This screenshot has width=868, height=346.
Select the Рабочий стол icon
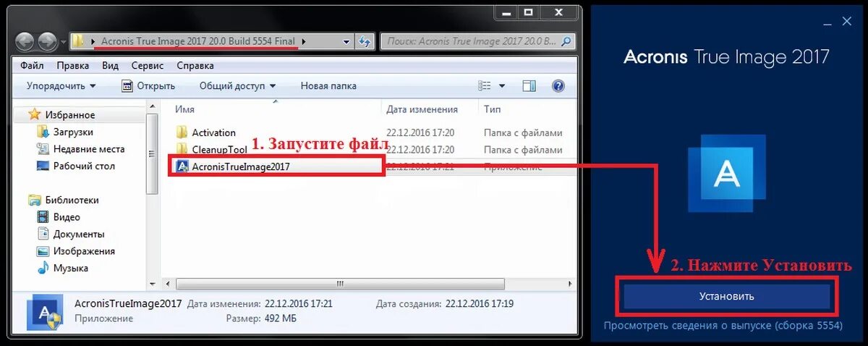43,166
